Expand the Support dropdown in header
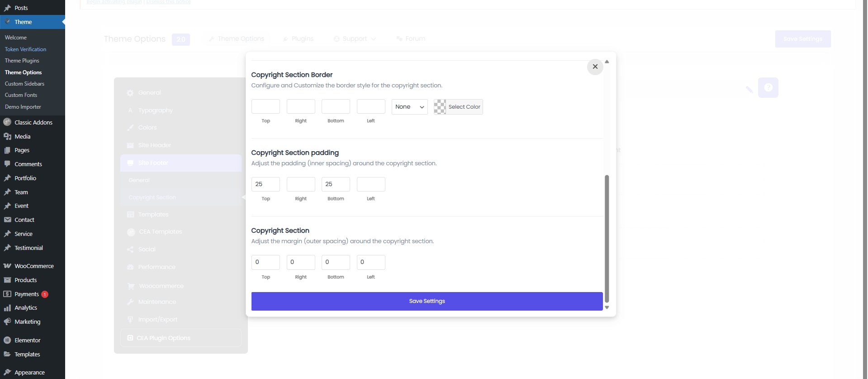This screenshot has height=379, width=868. point(355,39)
